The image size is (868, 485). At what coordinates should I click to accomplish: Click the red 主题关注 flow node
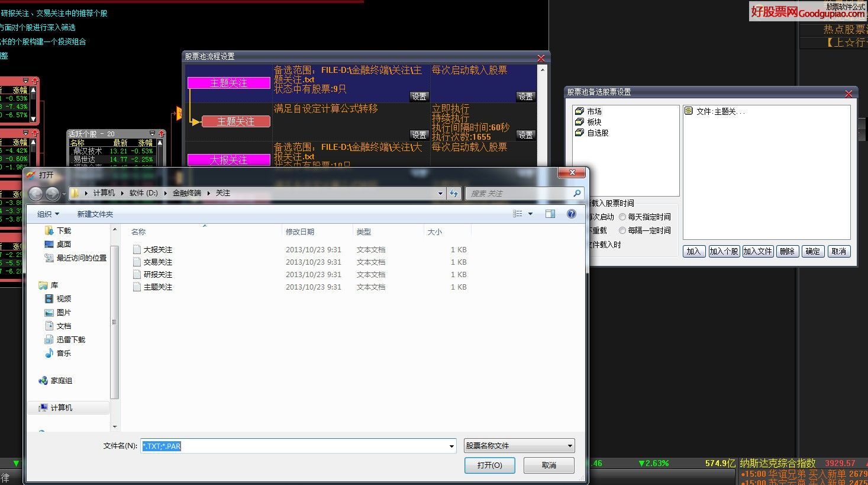pos(236,121)
